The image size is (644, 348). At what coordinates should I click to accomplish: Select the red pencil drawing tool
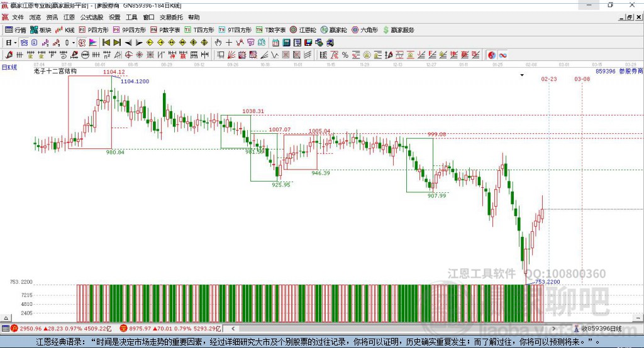pyautogui.click(x=9, y=55)
